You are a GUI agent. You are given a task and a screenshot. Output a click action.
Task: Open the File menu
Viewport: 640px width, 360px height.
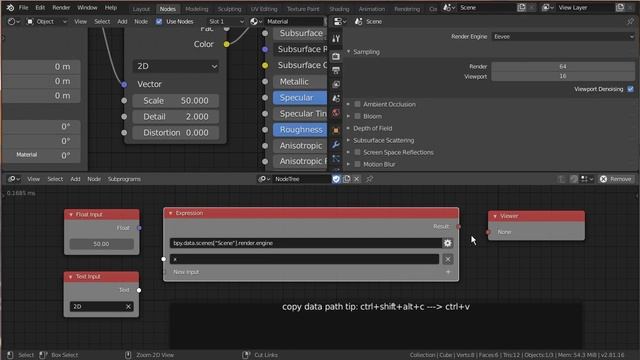click(x=24, y=8)
